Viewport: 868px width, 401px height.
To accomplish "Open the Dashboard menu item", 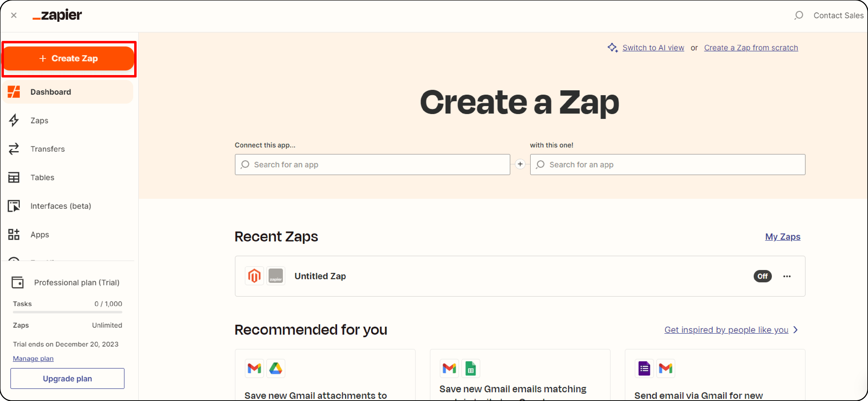I will point(68,92).
